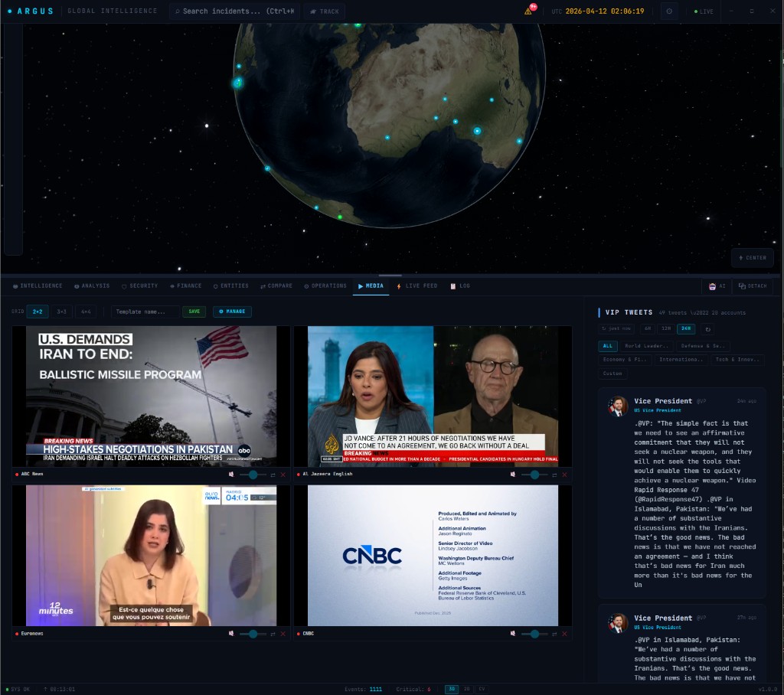
Task: Swap the CNBC channel
Action: (x=554, y=634)
